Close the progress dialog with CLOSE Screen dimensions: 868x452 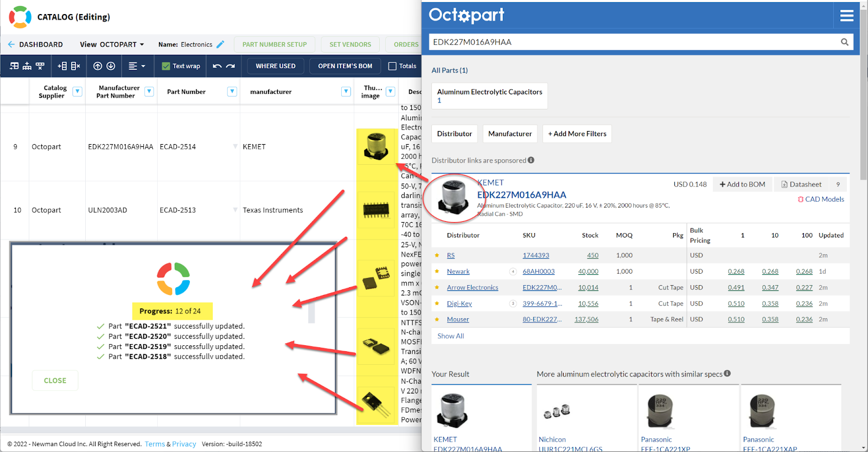point(55,380)
